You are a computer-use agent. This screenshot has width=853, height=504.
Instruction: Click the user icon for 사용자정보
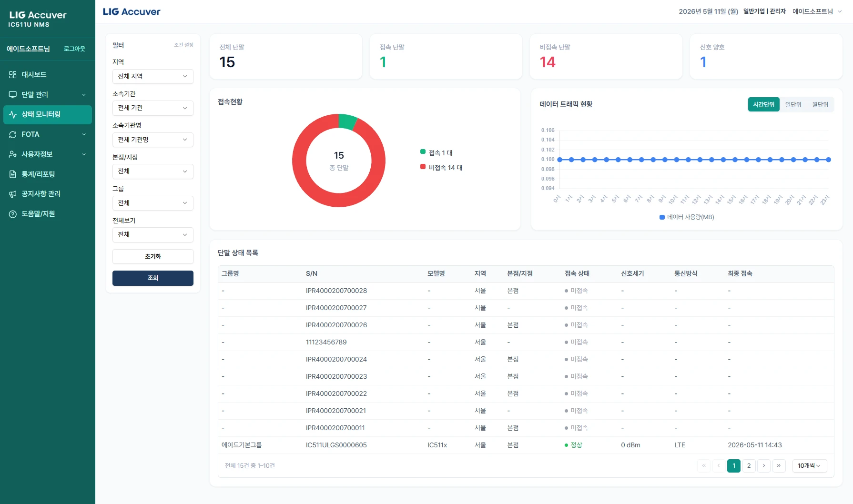point(13,154)
